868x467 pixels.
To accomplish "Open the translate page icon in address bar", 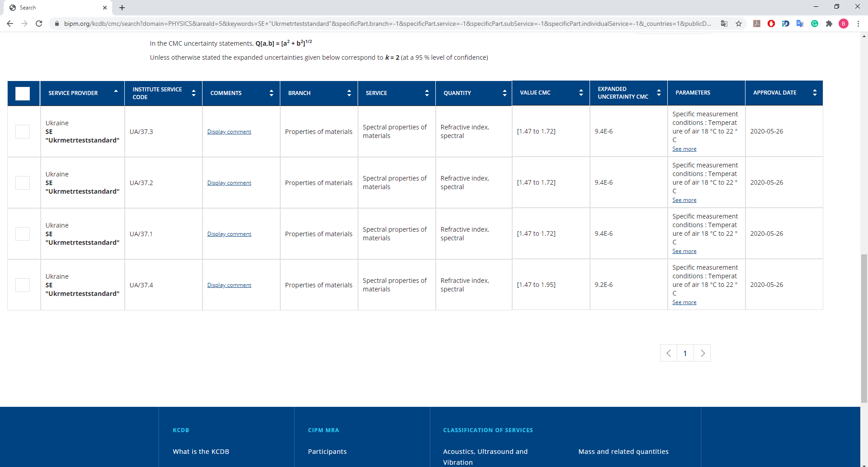I will (x=724, y=24).
